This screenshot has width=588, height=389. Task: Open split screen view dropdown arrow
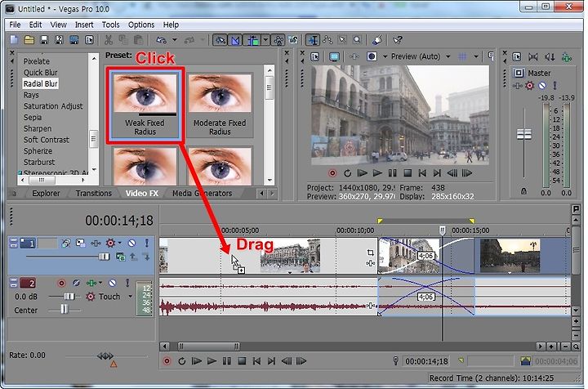tap(385, 56)
